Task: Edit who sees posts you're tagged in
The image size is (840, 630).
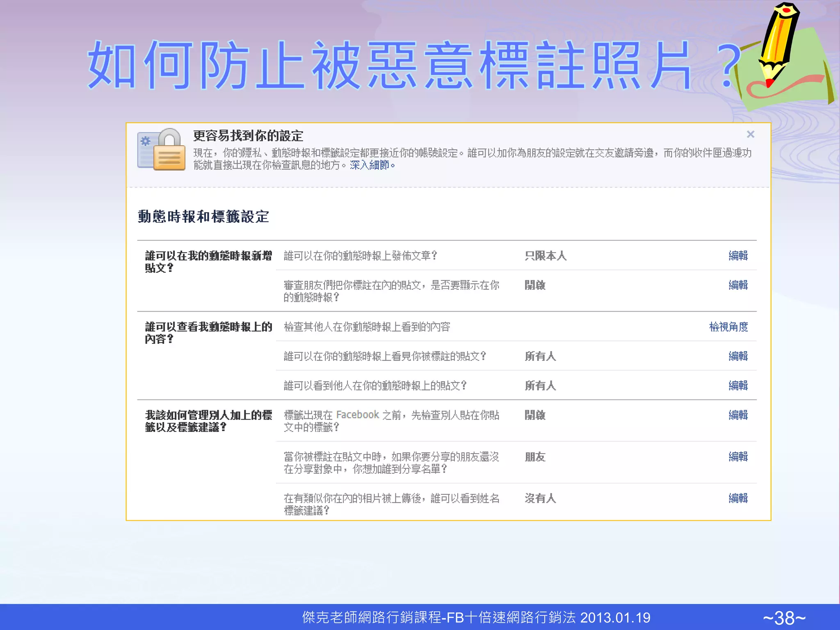Action: pos(738,356)
